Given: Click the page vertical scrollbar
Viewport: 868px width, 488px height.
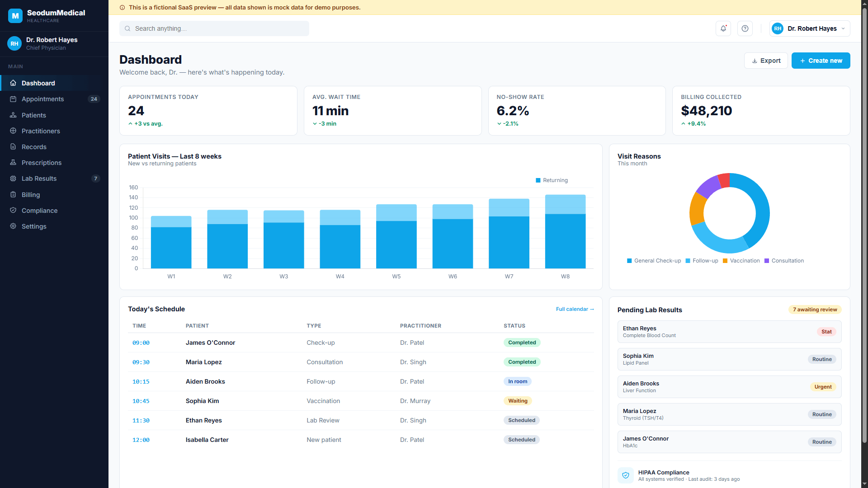Looking at the screenshot, I should [864, 226].
